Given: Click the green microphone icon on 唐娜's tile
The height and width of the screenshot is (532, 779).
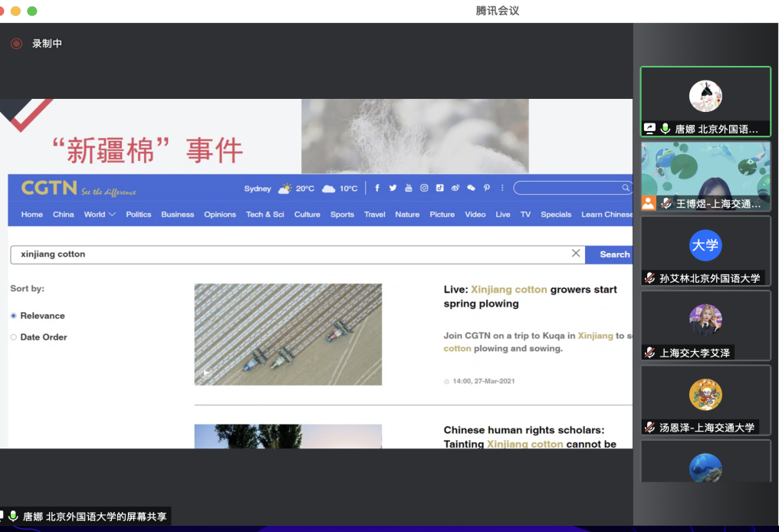Looking at the screenshot, I should pos(666,129).
